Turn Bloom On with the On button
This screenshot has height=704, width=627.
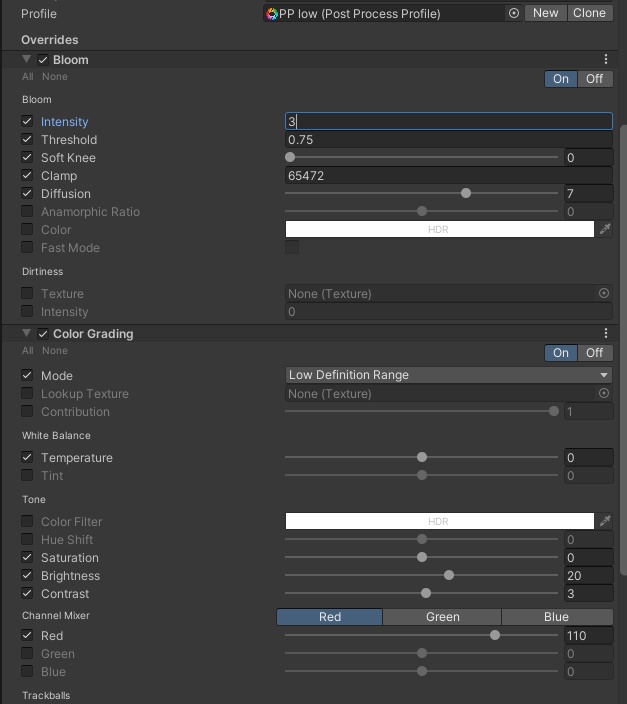tap(561, 79)
